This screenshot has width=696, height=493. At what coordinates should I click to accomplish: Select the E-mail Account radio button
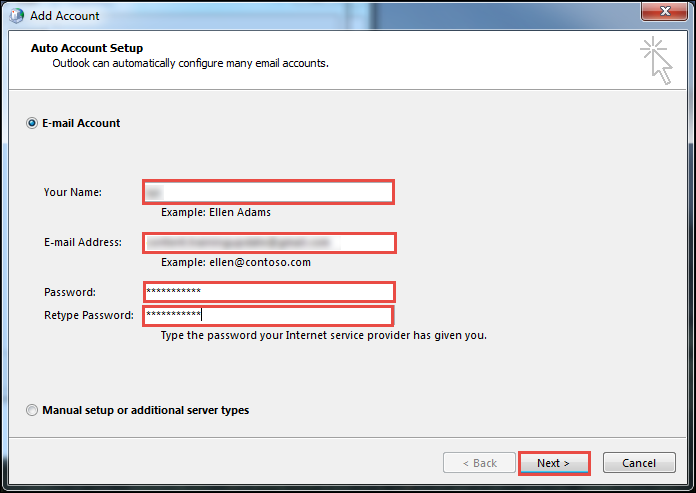[32, 124]
